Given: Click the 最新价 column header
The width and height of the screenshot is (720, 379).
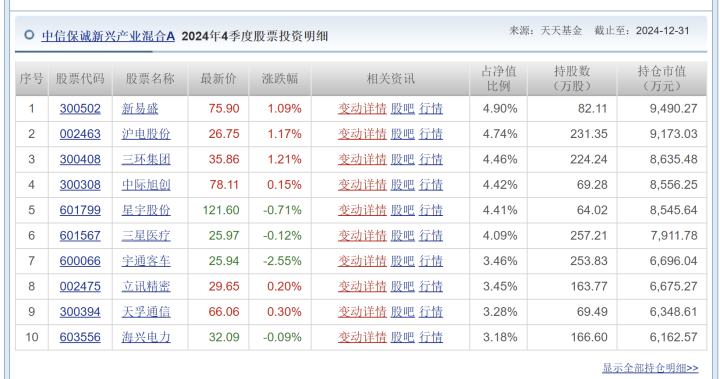Looking at the screenshot, I should click(x=218, y=79).
